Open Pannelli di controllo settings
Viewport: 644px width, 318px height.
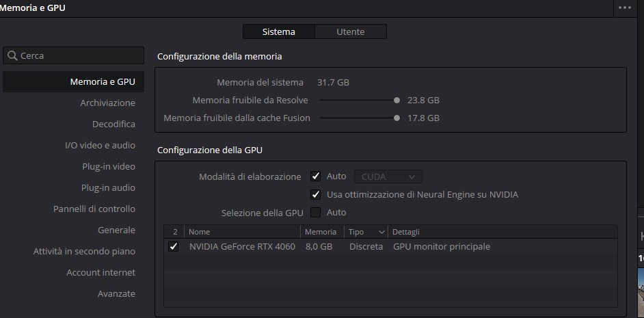[x=94, y=209]
